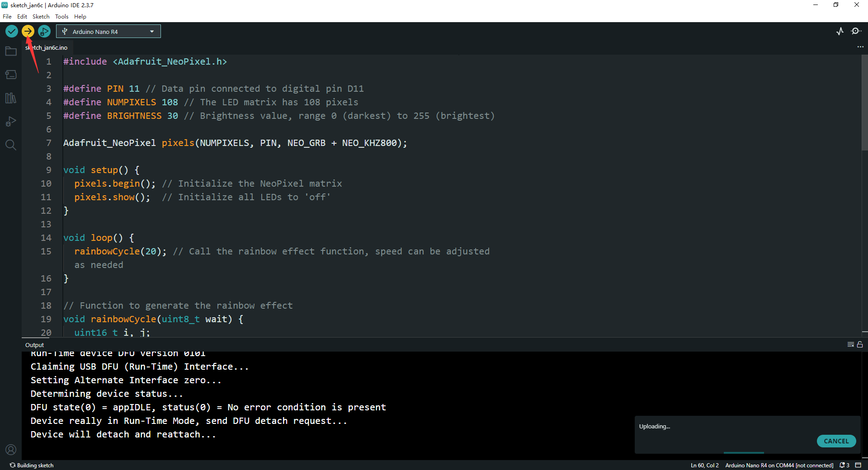Open the Library Manager panel

tap(11, 98)
